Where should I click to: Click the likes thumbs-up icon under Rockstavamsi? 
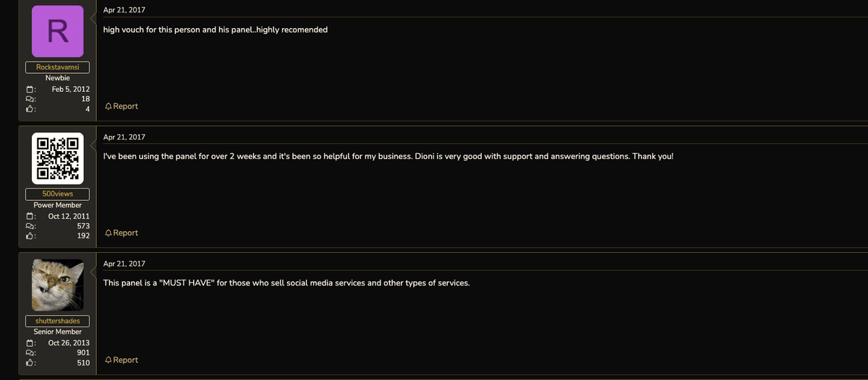coord(30,109)
